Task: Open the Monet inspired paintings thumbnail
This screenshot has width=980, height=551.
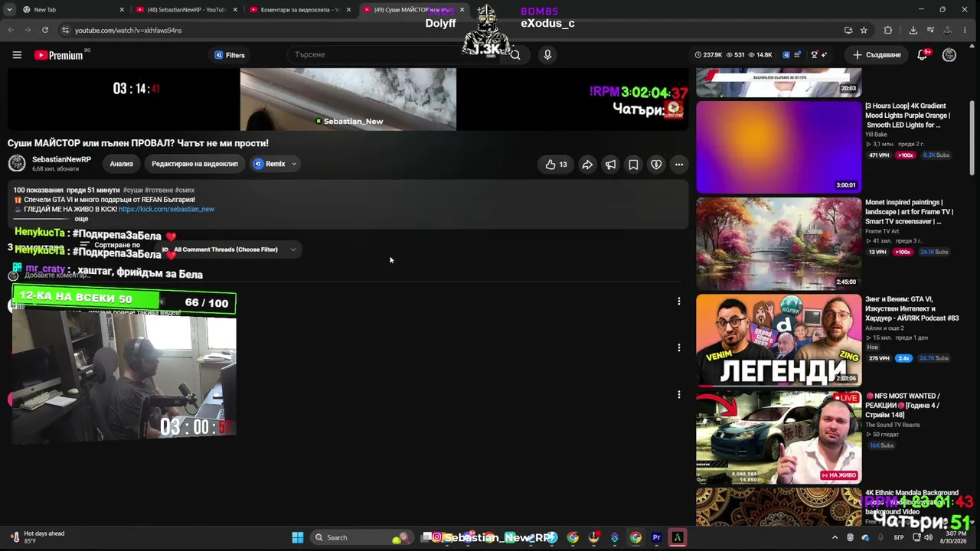Action: 779,244
